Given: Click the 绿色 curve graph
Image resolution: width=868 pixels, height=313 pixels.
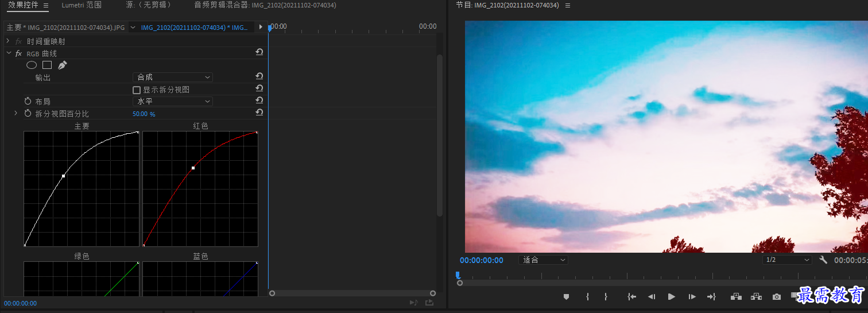Looking at the screenshot, I should (82, 279).
